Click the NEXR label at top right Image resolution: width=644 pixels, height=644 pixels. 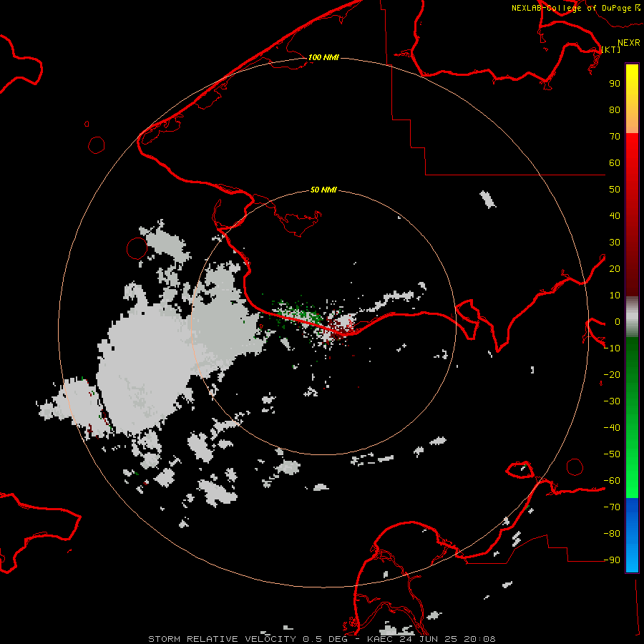click(x=629, y=43)
